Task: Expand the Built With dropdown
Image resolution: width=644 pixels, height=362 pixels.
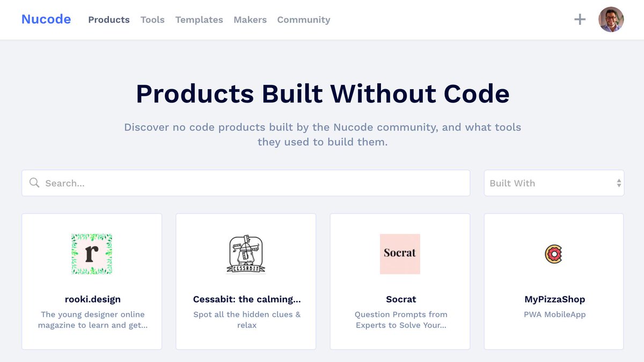Action: (554, 183)
